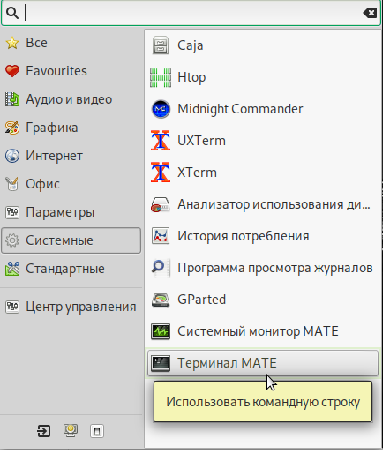383x450 pixels.
Task: Open the Аудио и видео category label
Action: point(69,99)
